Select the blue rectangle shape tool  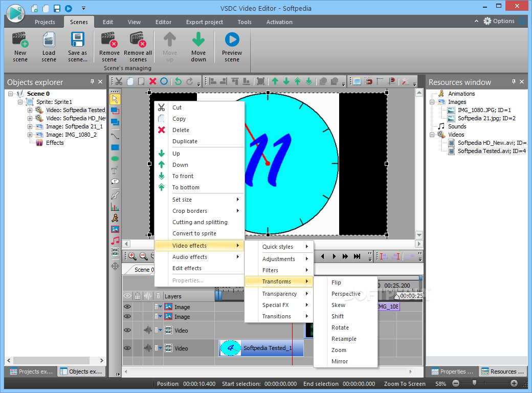click(x=115, y=147)
